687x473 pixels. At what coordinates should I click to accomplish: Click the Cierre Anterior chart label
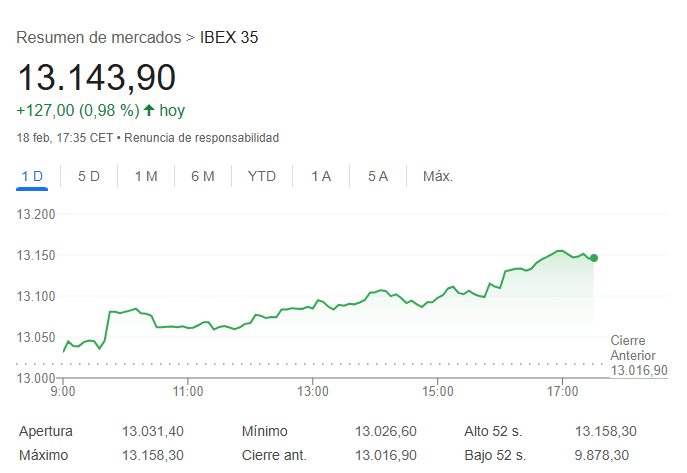point(634,348)
